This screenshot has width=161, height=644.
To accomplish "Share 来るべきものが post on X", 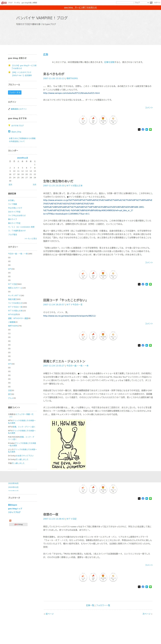I will [x=139, y=129].
